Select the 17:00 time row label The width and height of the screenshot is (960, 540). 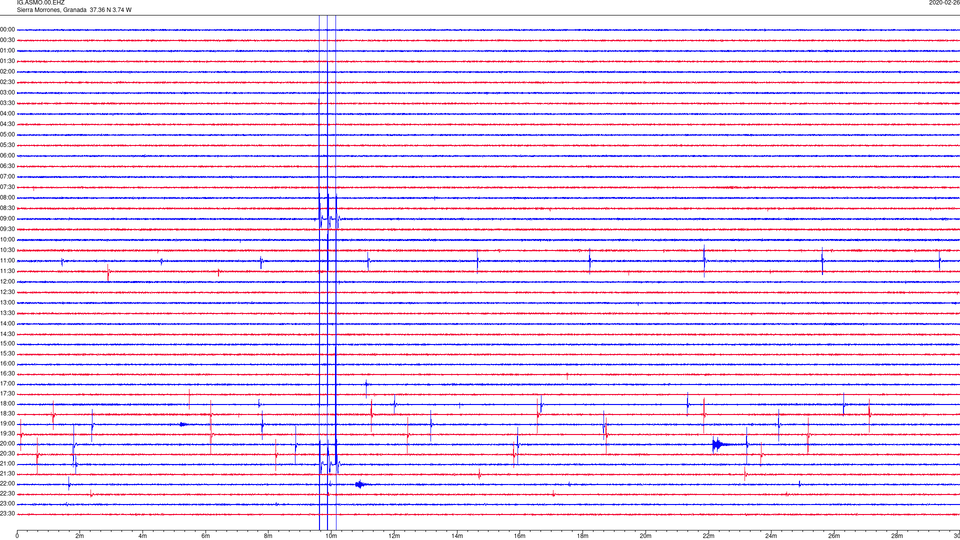pos(7,384)
